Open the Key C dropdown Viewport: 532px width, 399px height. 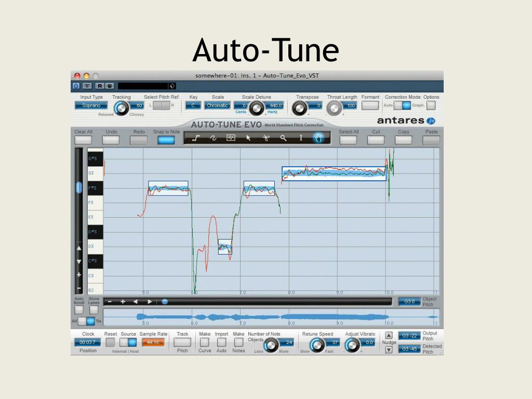pos(193,105)
